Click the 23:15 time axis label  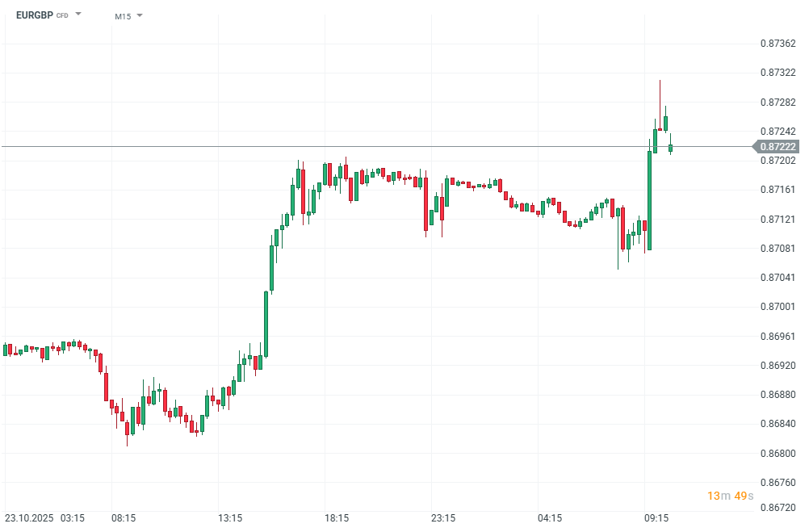(442, 517)
